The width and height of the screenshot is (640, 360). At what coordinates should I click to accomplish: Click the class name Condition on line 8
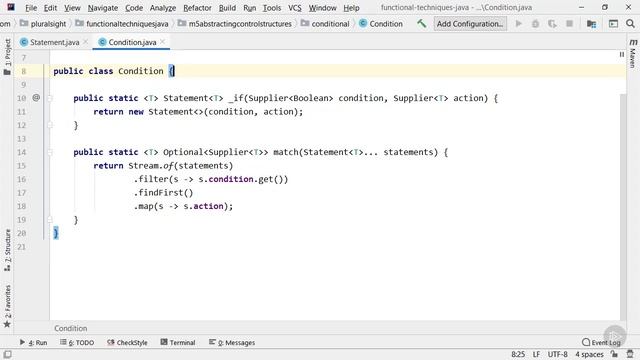[x=141, y=71]
